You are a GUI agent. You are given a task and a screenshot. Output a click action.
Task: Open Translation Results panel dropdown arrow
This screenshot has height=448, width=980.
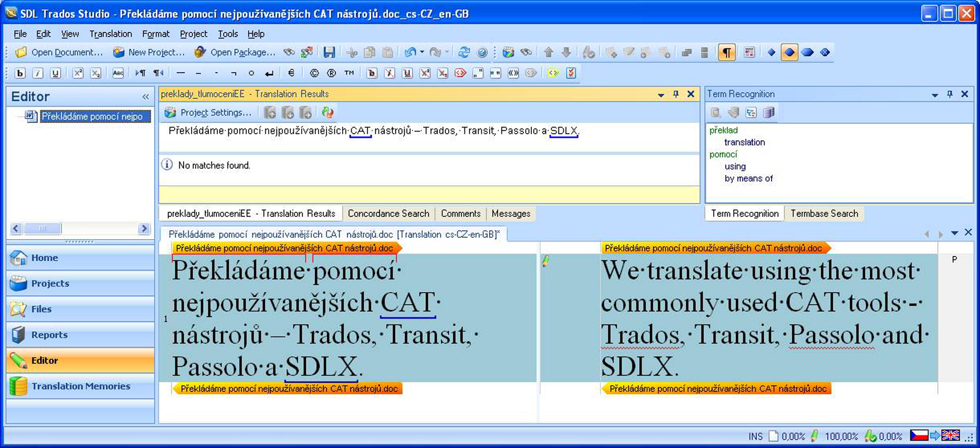(x=661, y=95)
